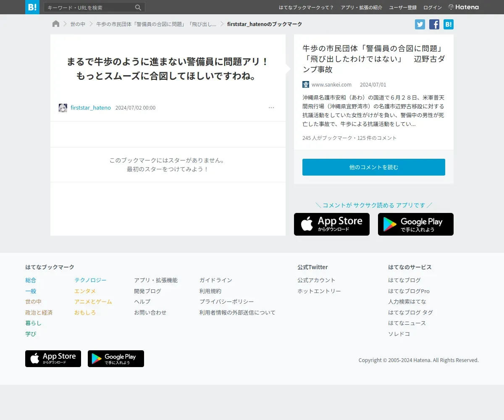Open ソレドコ service link

click(x=399, y=334)
